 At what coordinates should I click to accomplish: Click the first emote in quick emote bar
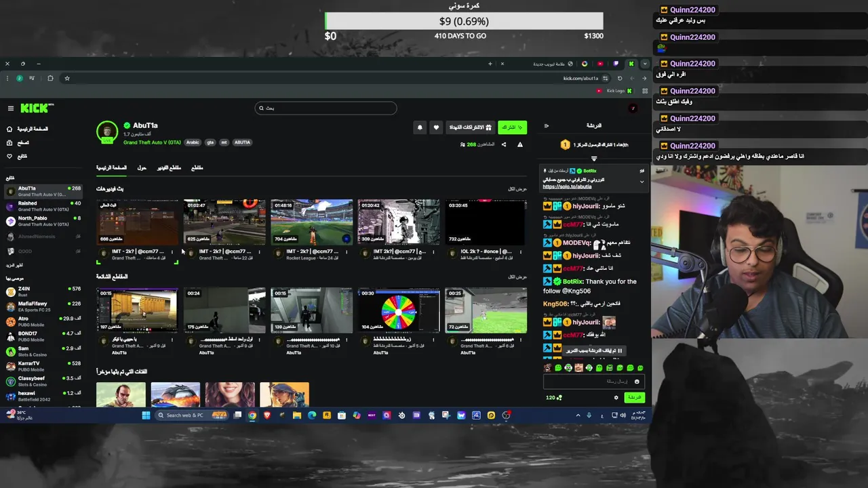tap(548, 368)
